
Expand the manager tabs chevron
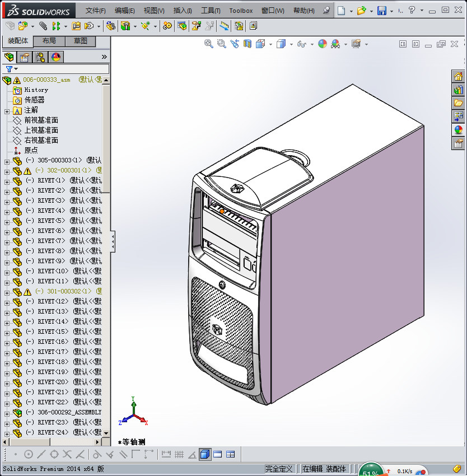click(104, 57)
